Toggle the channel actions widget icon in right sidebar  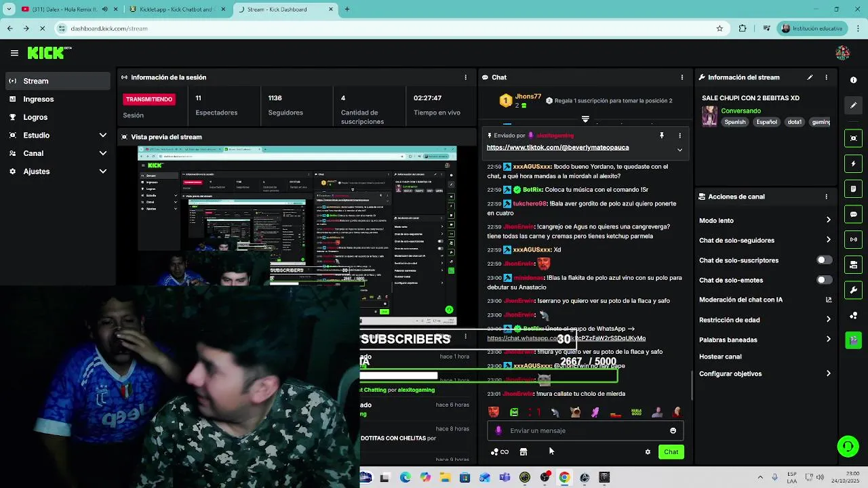point(853,264)
